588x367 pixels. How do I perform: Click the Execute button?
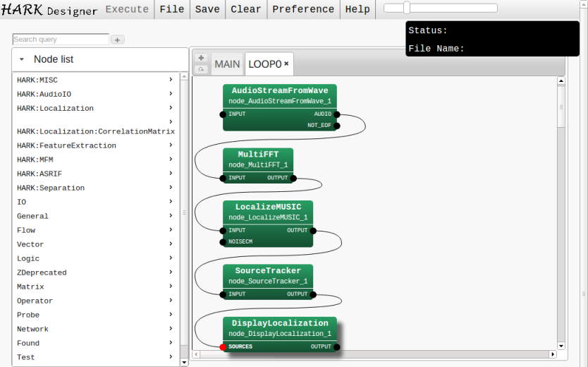[x=127, y=9]
